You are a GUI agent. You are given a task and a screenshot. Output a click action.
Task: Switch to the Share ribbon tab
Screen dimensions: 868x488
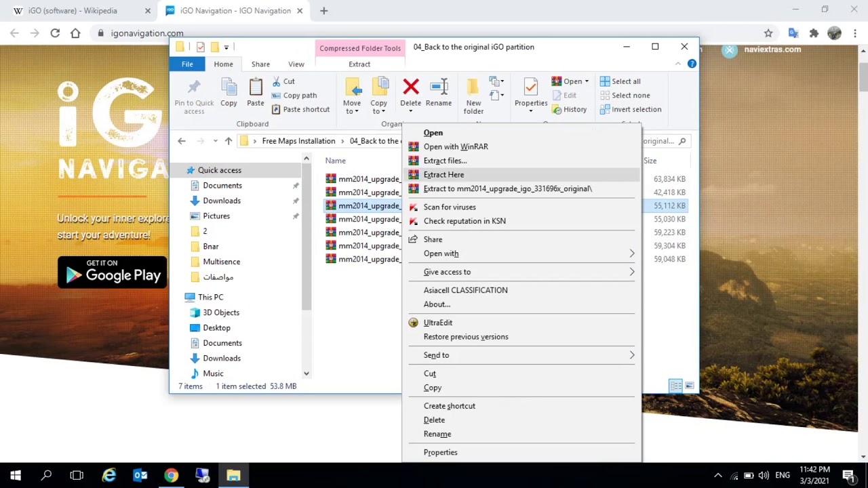point(260,64)
